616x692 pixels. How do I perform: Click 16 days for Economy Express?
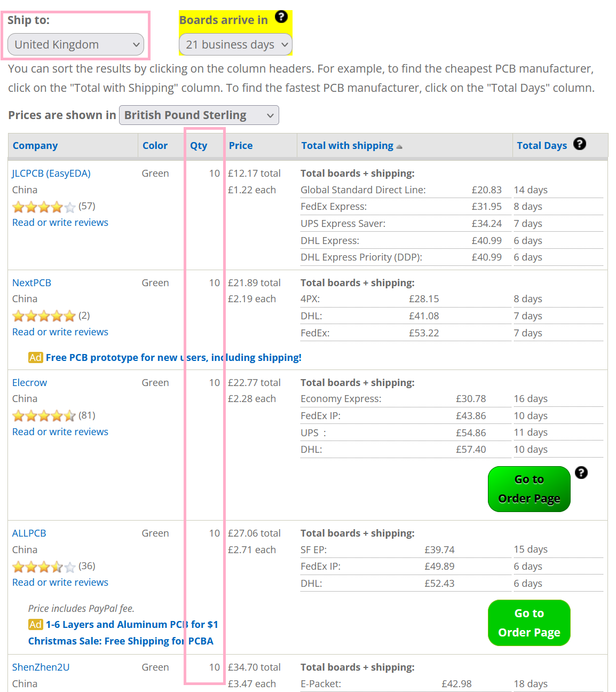click(x=531, y=399)
